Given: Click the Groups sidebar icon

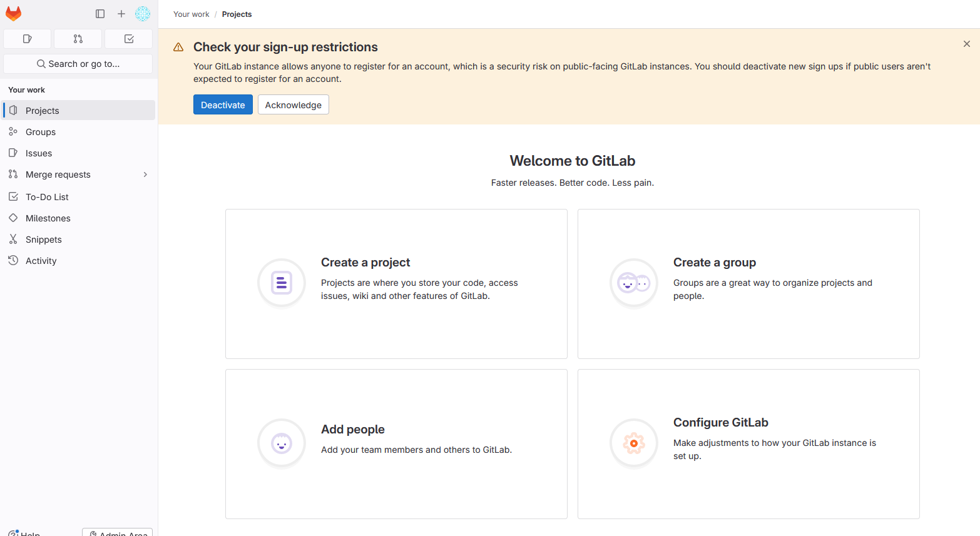Looking at the screenshot, I should pos(13,131).
